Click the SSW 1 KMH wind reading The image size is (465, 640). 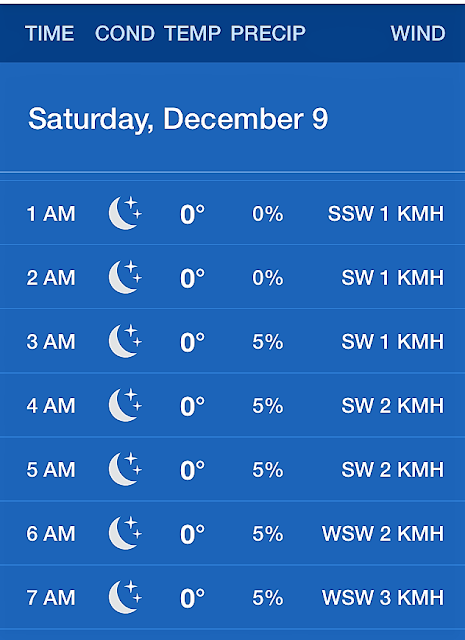pos(386,213)
